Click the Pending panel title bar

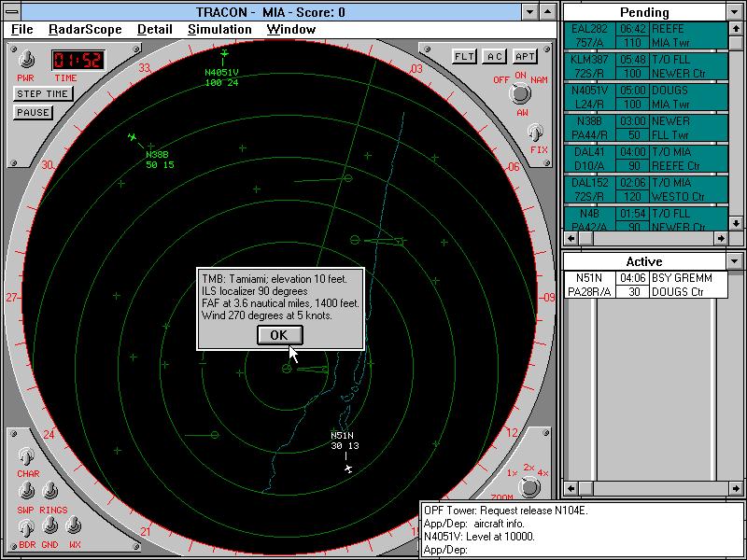pyautogui.click(x=644, y=12)
